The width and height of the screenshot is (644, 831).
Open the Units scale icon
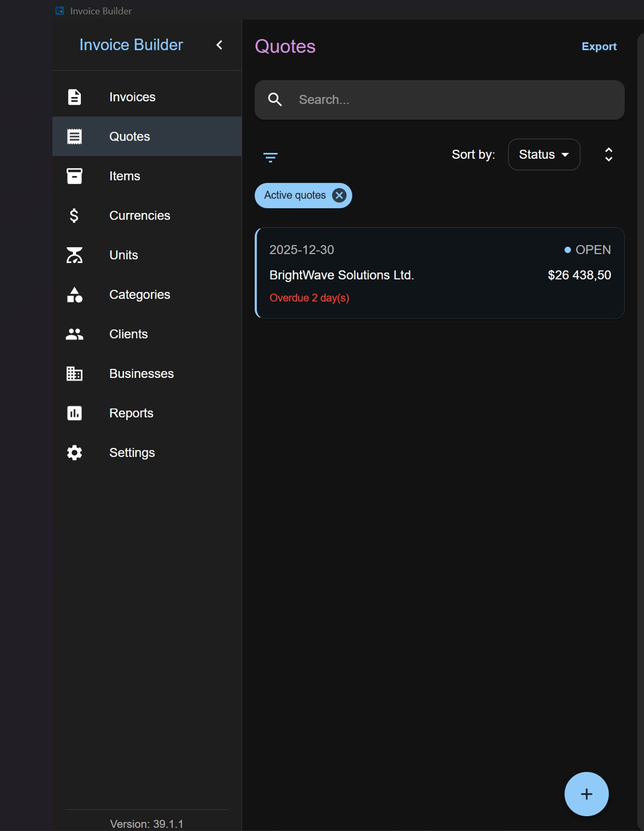pos(75,255)
